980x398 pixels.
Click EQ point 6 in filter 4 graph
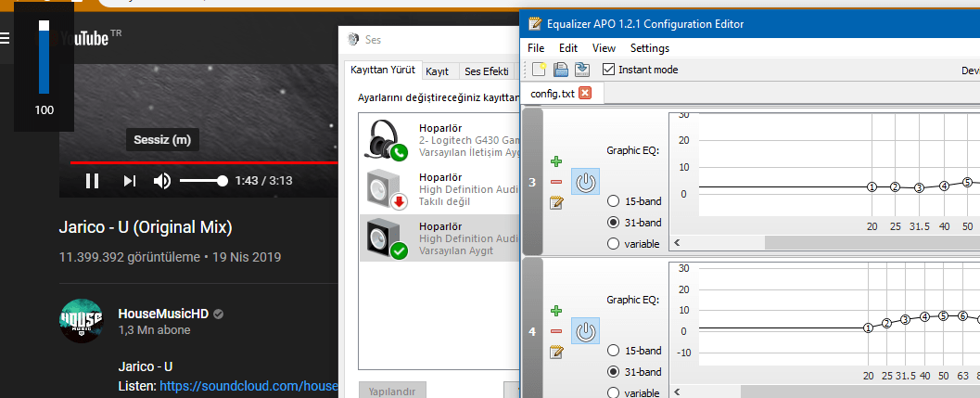[962, 315]
